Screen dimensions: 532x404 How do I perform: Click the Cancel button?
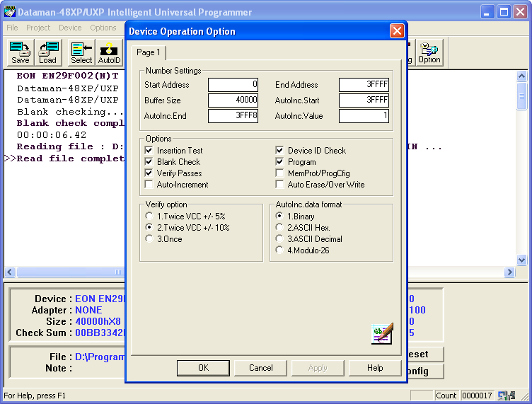261,368
